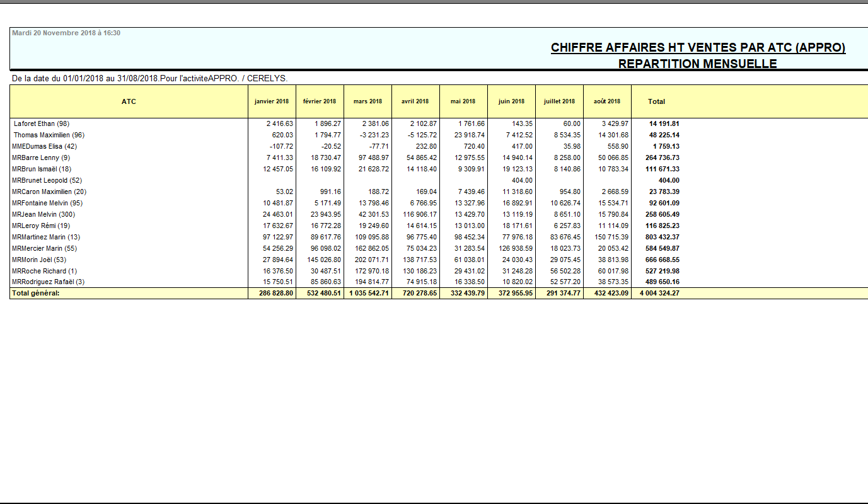
Task: Click the REPARTITION MENSUELLE heading
Action: tap(698, 62)
